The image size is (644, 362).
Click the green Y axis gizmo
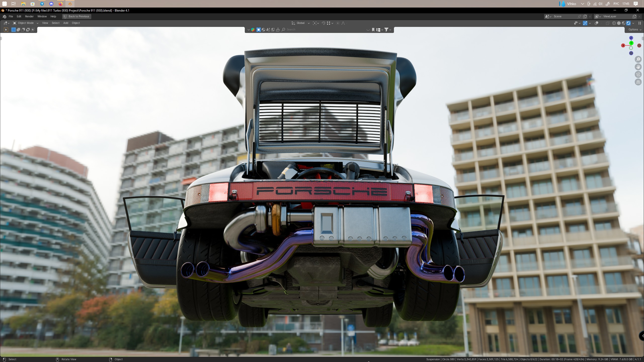(631, 43)
